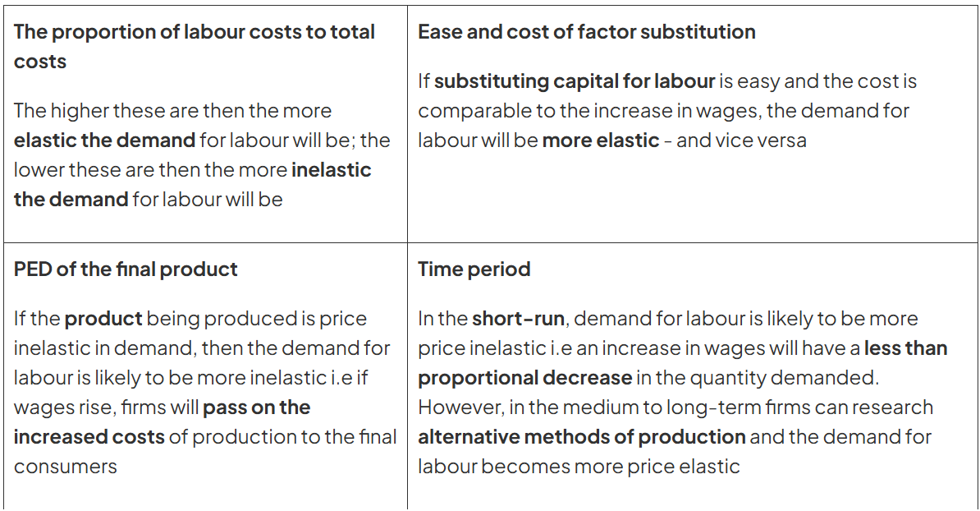
Task: Click the word 'consumers' ending the PED cell
Action: (65, 467)
